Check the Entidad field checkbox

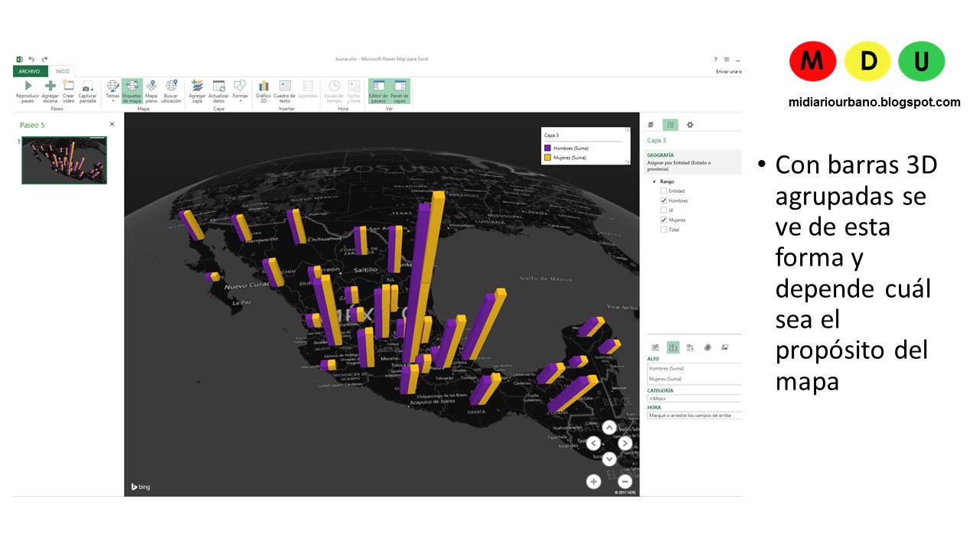665,191
